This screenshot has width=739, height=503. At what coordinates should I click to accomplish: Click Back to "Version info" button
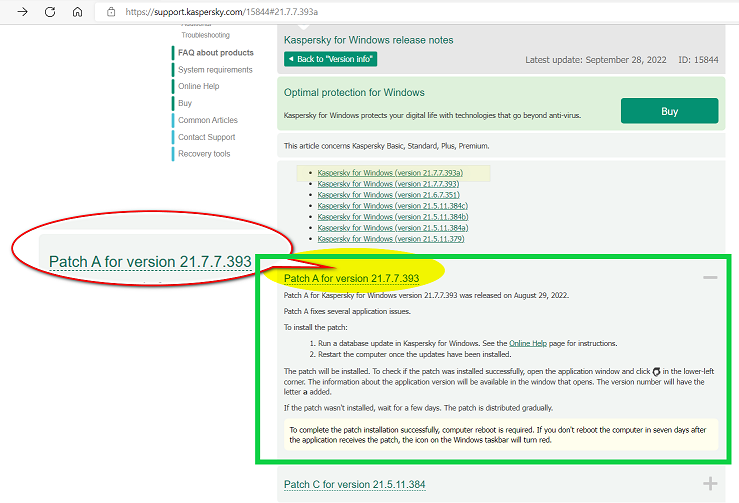(330, 59)
